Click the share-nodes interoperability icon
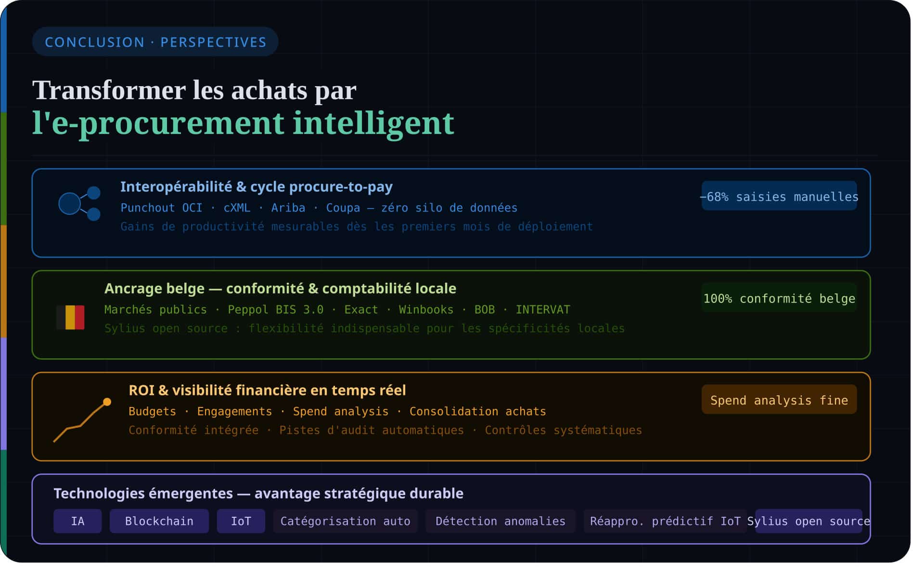 79,204
